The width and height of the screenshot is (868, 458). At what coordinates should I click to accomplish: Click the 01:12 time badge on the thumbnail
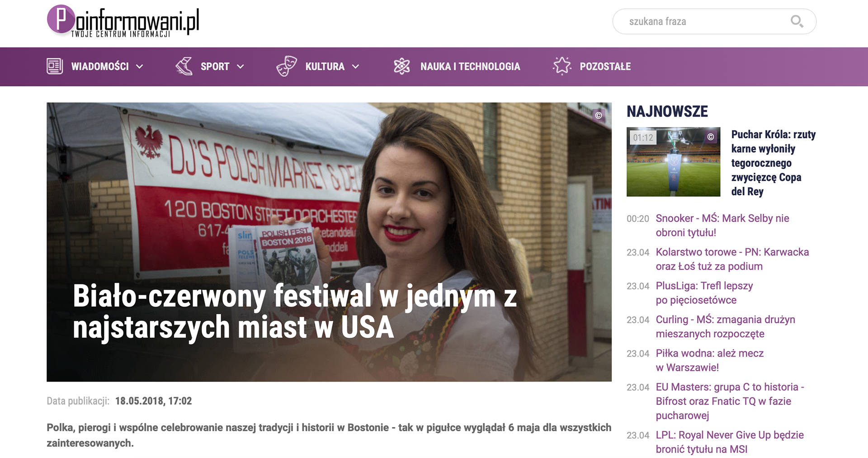pyautogui.click(x=643, y=137)
